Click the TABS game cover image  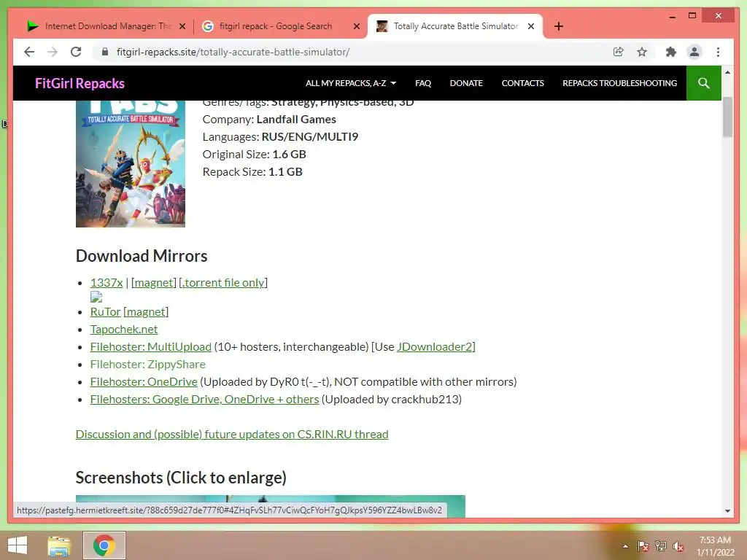[130, 163]
